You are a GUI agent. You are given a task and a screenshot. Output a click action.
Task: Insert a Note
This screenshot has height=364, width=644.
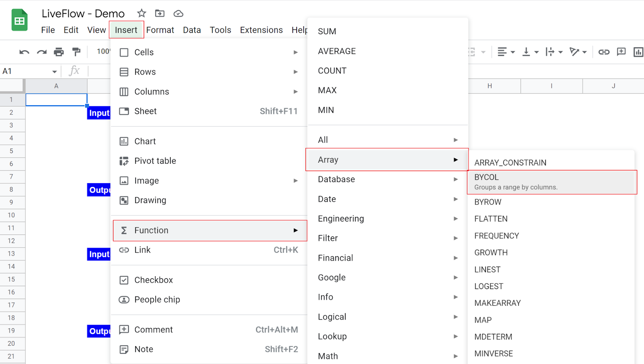point(209,349)
